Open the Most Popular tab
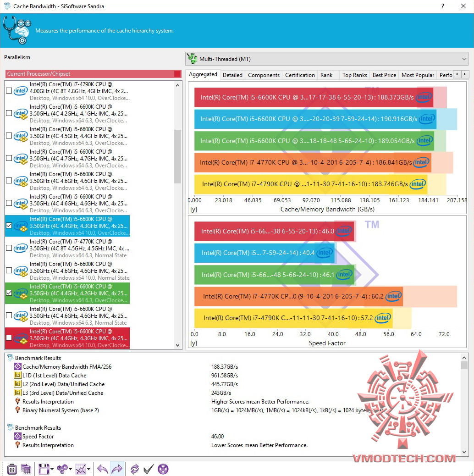The height and width of the screenshot is (476, 474). coord(418,75)
